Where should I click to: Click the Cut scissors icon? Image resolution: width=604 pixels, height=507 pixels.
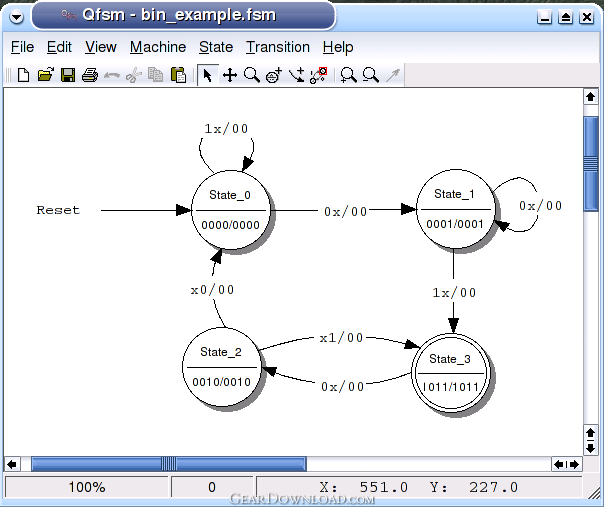[134, 75]
